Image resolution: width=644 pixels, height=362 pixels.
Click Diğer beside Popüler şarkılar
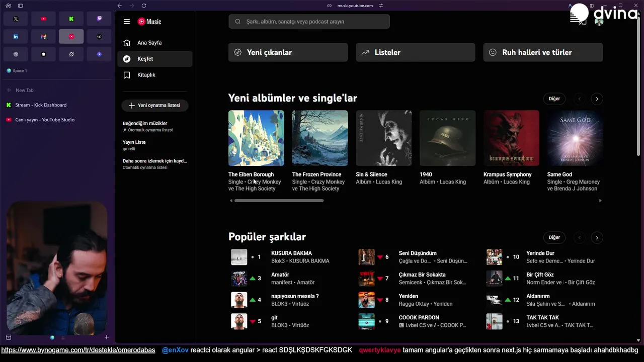(x=554, y=237)
